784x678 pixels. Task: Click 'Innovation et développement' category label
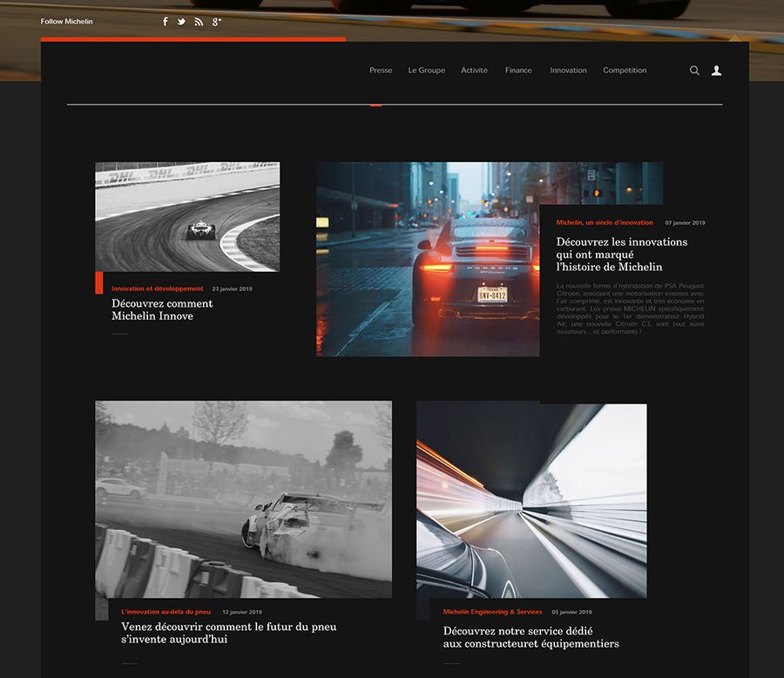coord(157,288)
